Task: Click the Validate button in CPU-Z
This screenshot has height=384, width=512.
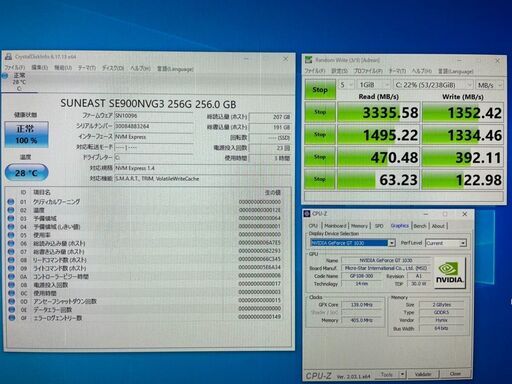Action: point(423,374)
